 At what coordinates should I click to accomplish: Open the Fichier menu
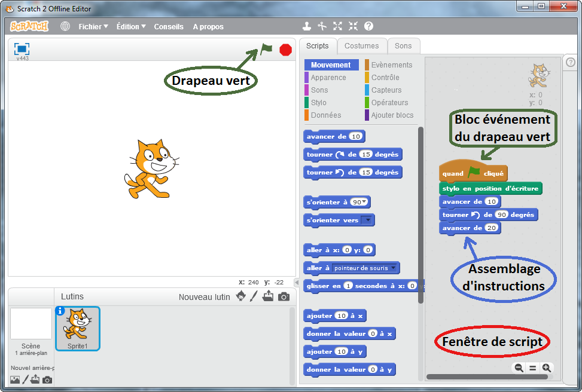93,27
